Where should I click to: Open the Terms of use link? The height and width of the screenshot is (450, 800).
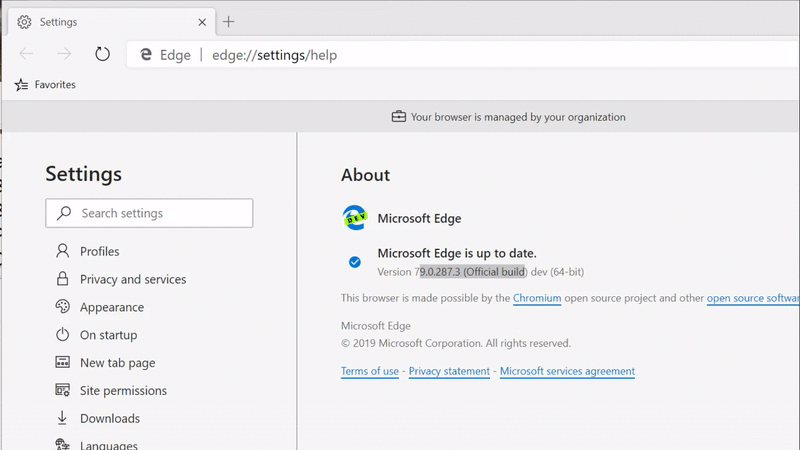click(x=370, y=371)
